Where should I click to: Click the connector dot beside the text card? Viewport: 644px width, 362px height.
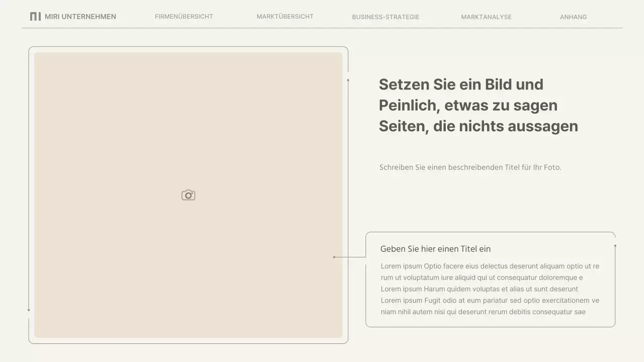pyautogui.click(x=335, y=257)
